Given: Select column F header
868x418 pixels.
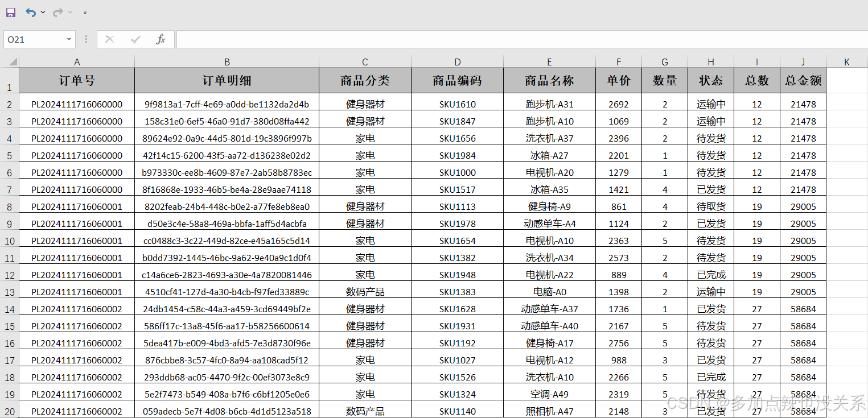Looking at the screenshot, I should pos(619,61).
